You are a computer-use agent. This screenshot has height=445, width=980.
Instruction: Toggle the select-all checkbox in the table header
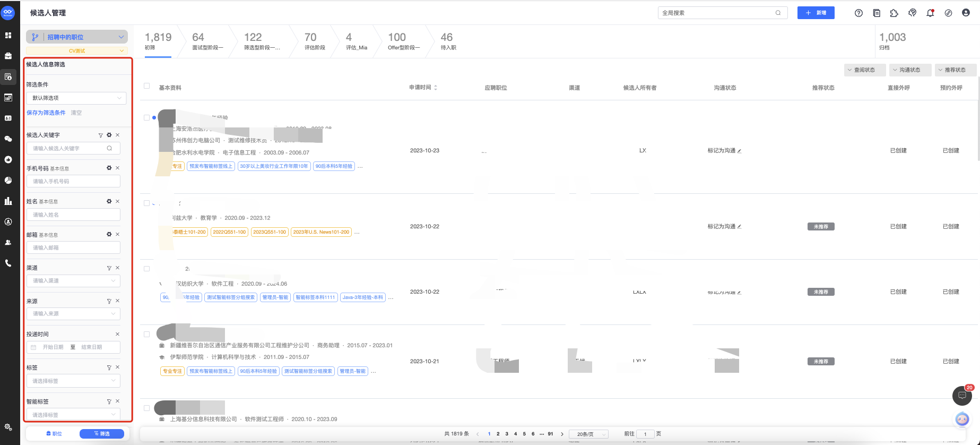(x=147, y=86)
